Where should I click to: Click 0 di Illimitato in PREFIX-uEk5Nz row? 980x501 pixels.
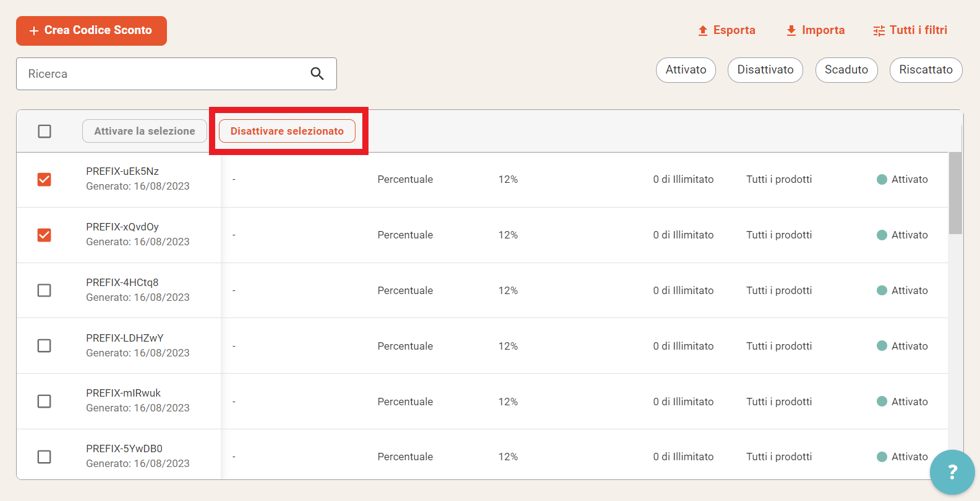683,179
